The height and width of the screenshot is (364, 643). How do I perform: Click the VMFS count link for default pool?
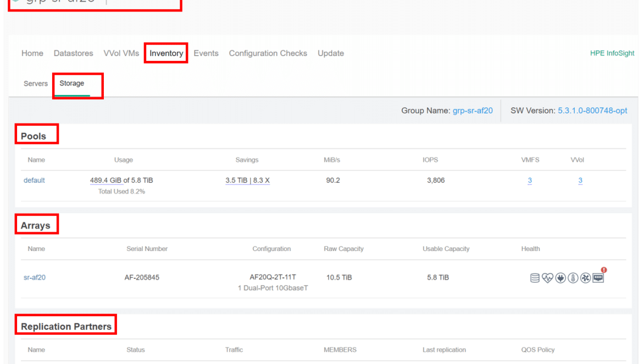tap(530, 181)
